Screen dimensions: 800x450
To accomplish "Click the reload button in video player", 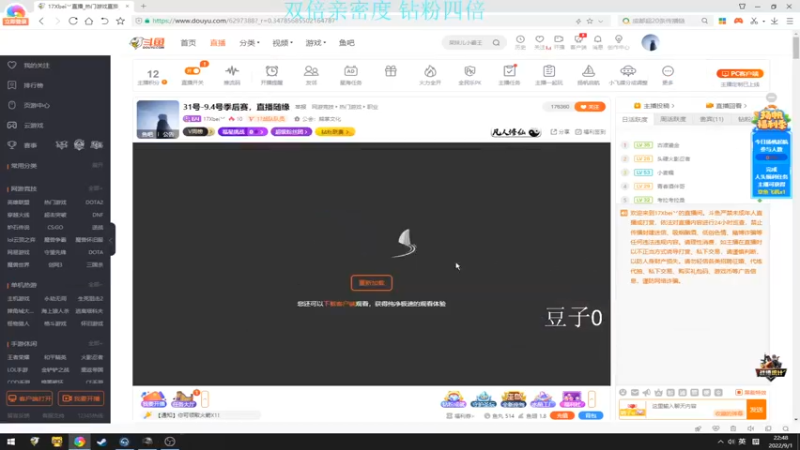I will (371, 283).
